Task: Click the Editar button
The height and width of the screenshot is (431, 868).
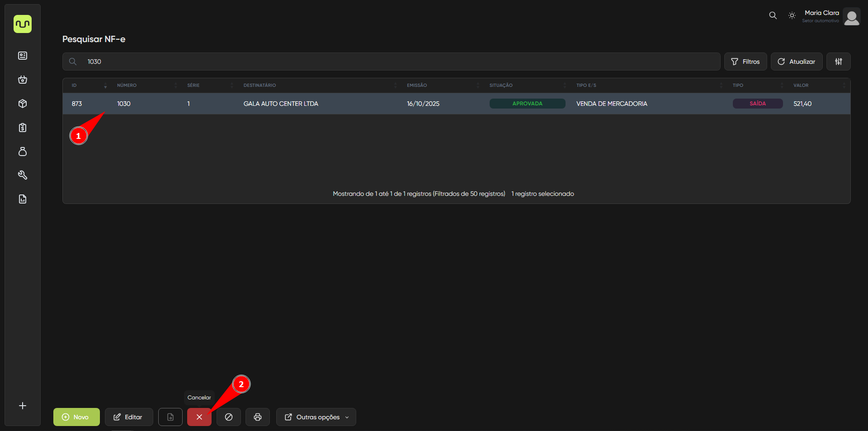Action: click(128, 417)
